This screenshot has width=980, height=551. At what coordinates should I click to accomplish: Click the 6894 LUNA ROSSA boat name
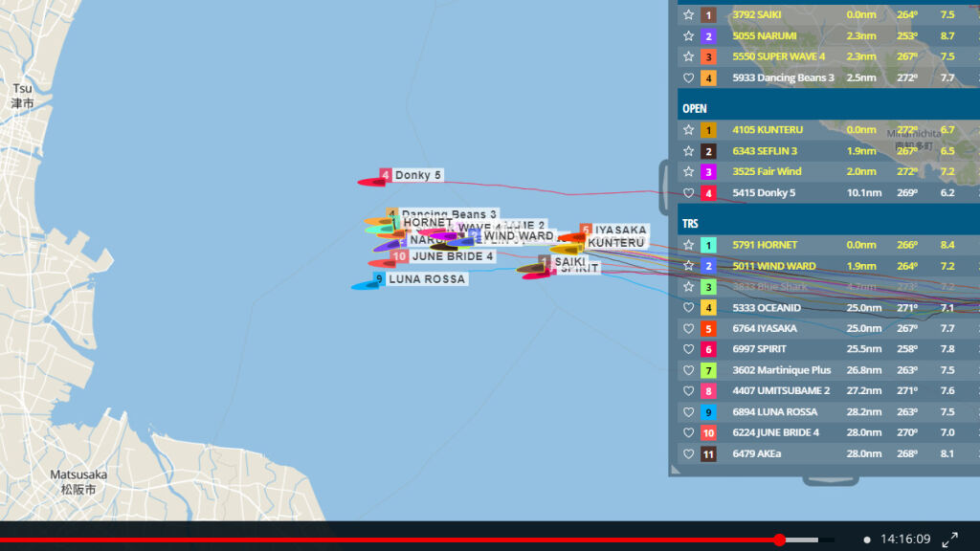click(x=774, y=412)
